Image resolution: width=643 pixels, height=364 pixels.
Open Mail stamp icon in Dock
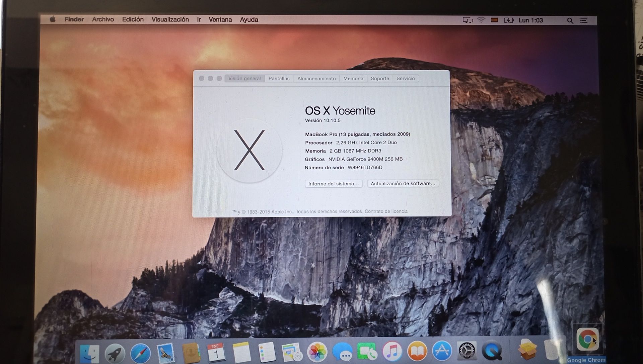point(165,353)
